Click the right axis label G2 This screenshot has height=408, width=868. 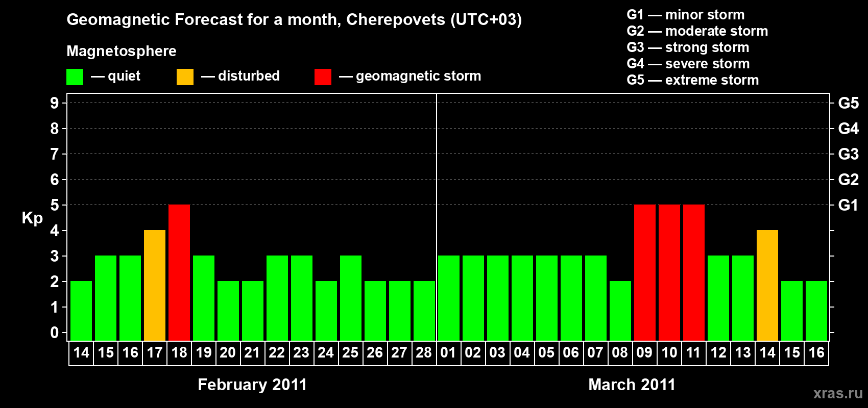pos(849,180)
